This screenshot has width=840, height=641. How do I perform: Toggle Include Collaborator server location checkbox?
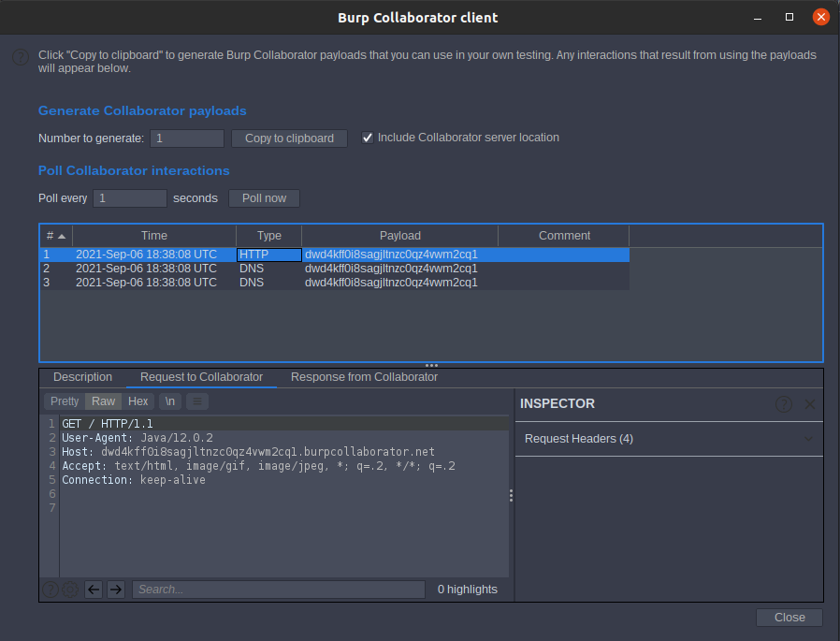tap(368, 138)
